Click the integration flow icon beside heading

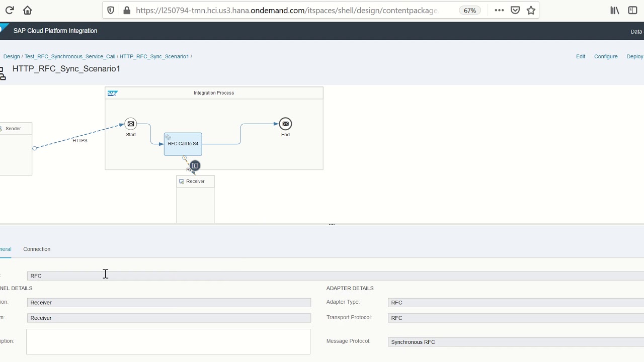3,74
